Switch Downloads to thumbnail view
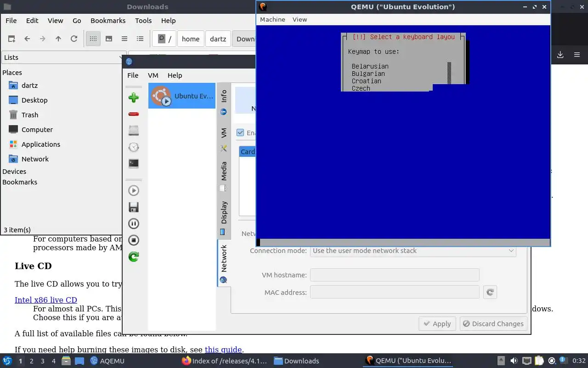588x368 pixels. click(x=109, y=39)
